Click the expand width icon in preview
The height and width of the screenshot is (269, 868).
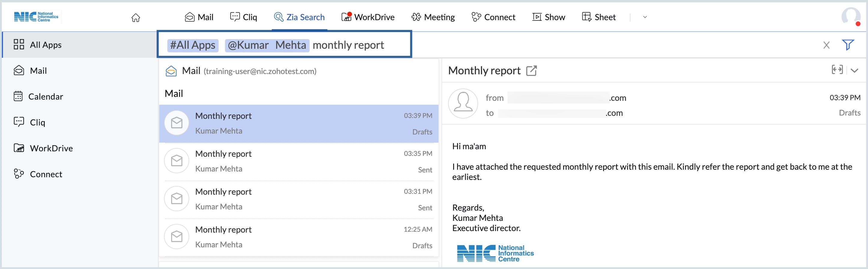pos(837,70)
